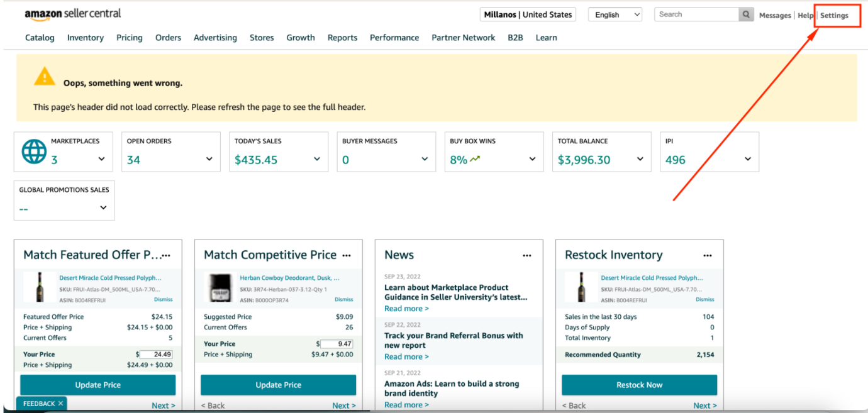Click the Buy Box Wins trend arrow icon
This screenshot has width=868, height=413.
tap(475, 159)
